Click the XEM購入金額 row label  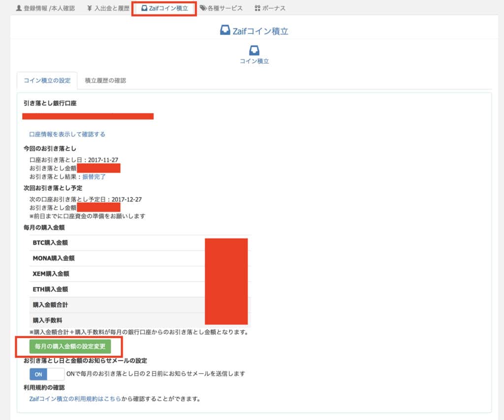click(51, 274)
